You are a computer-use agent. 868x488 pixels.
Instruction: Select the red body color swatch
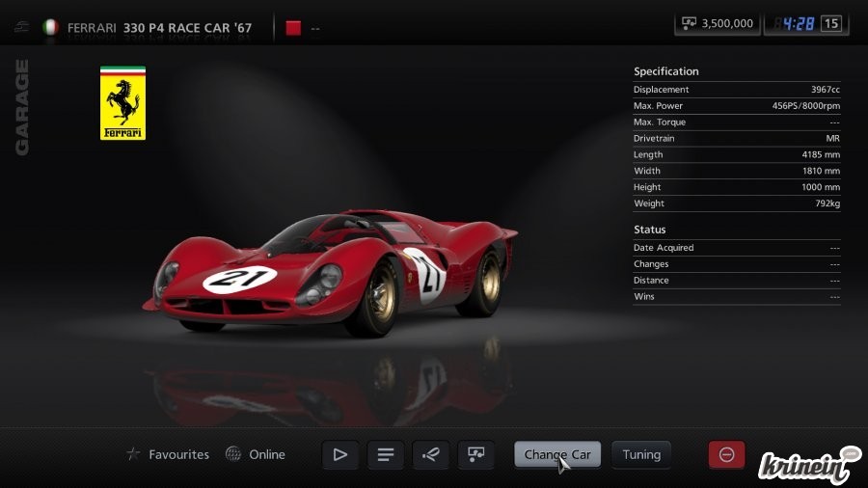coord(294,27)
